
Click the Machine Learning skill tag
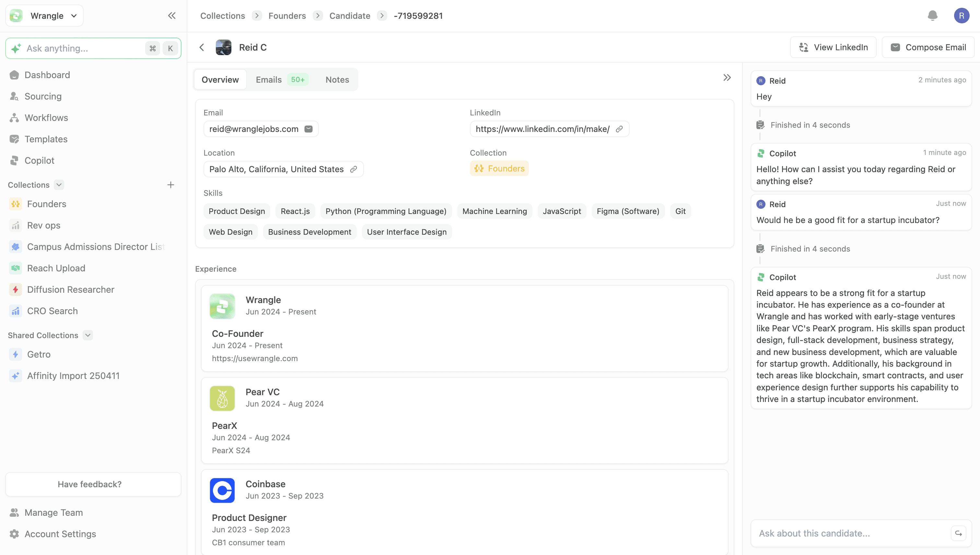[495, 211]
